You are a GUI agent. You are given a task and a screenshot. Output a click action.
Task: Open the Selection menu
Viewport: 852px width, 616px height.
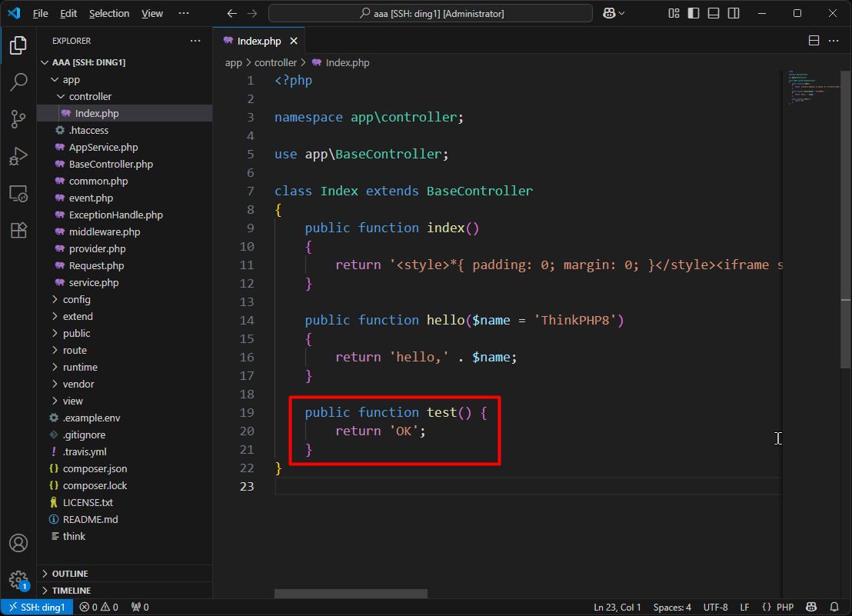[109, 14]
